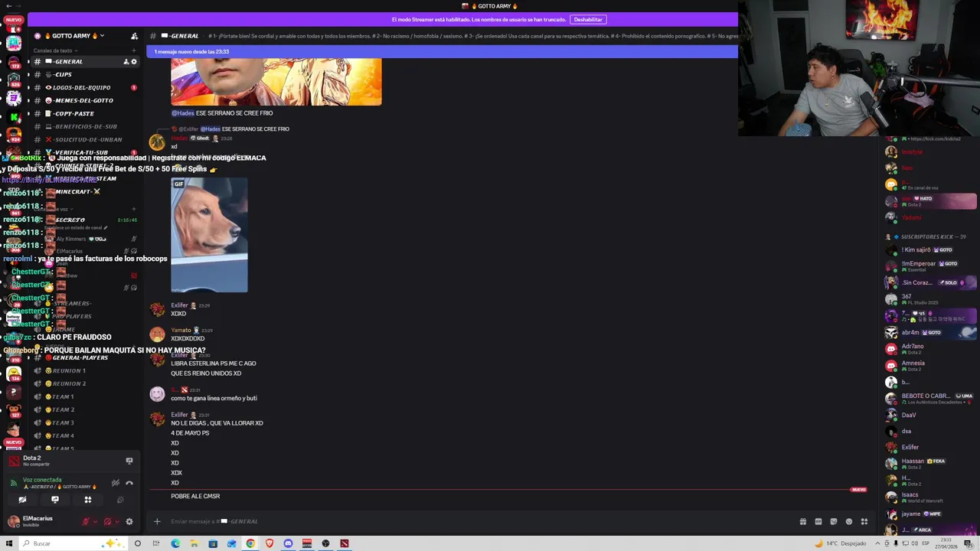
Task: Join the TEAM 4 voice channel
Action: 84,435
